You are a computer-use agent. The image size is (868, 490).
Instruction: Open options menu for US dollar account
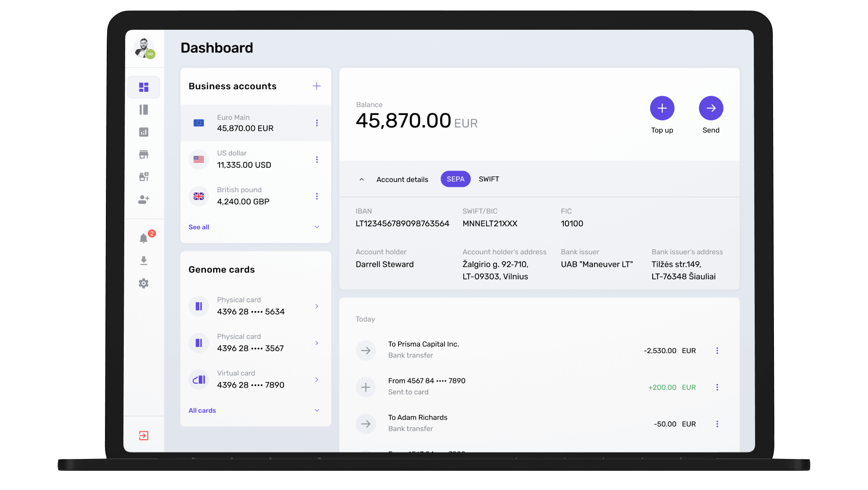click(x=317, y=160)
